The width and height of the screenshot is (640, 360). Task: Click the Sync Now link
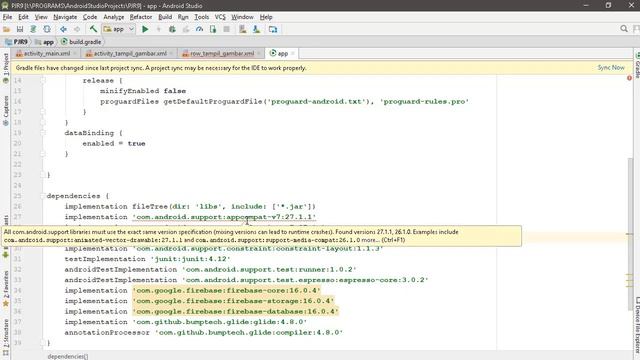tap(611, 68)
